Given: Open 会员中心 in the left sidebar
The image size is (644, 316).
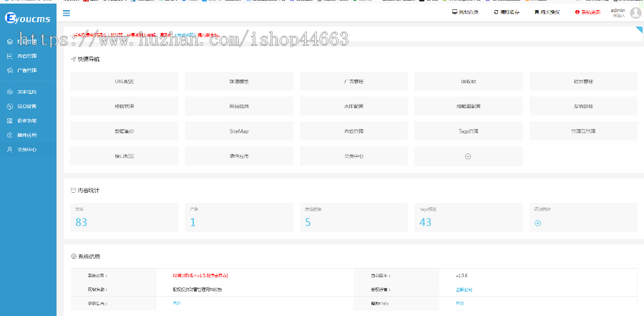Looking at the screenshot, I should click(x=26, y=149).
